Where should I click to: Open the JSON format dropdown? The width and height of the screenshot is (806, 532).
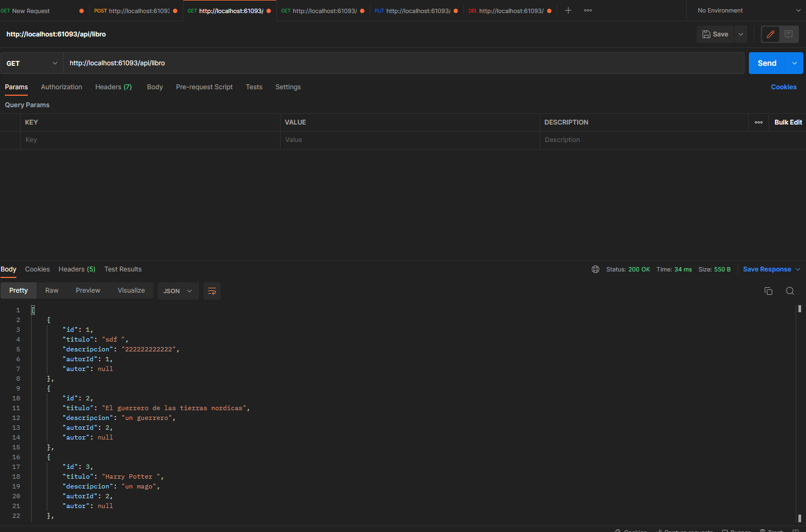178,291
